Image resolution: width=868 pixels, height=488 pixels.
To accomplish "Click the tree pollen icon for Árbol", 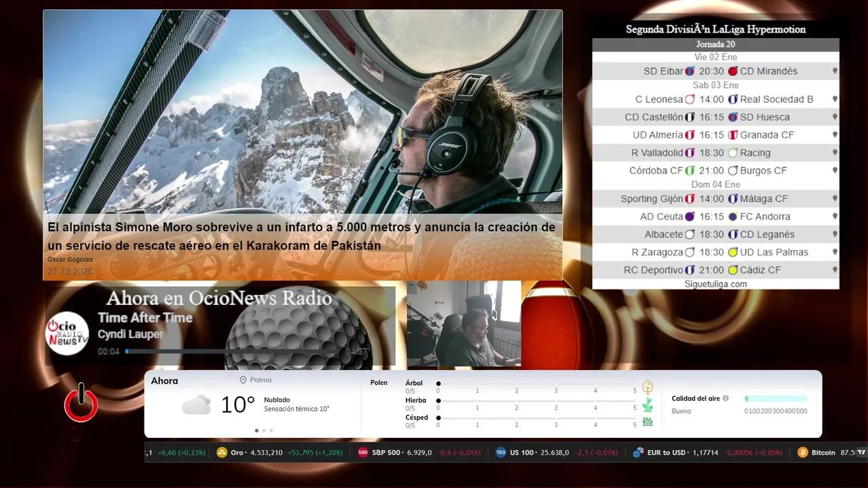I will pyautogui.click(x=648, y=387).
